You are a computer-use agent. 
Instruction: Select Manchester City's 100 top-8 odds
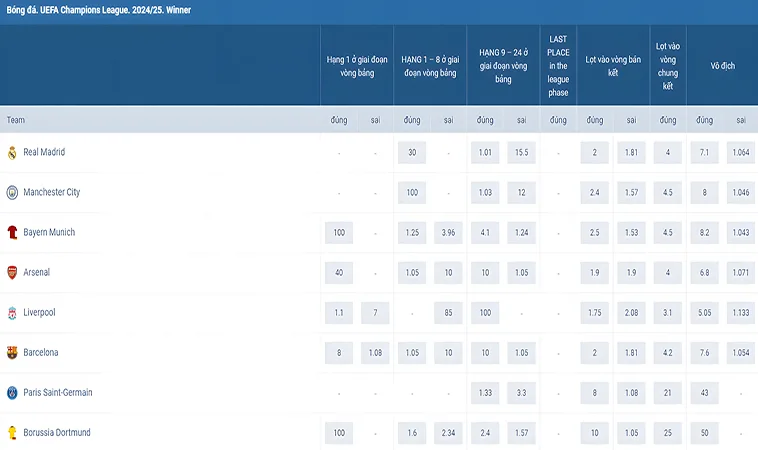[412, 193]
